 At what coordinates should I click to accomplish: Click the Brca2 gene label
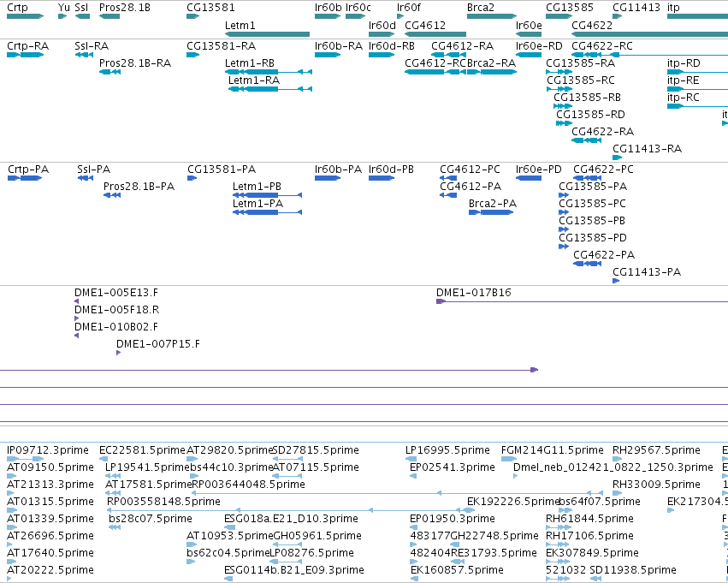click(481, 8)
